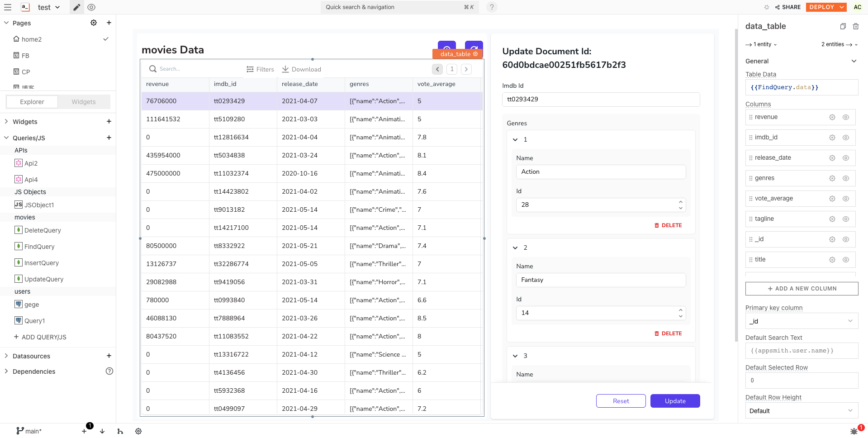Toggle visibility of tagline column
Screen dimensions: 868x438
point(845,219)
